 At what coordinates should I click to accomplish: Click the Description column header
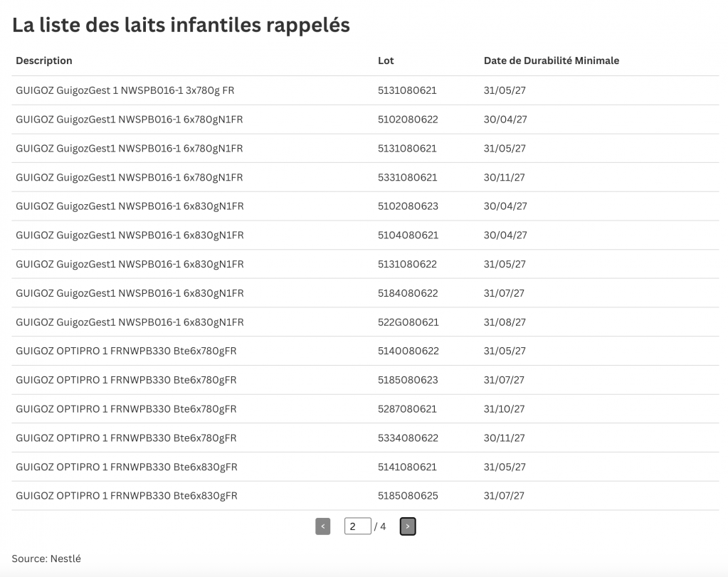pos(44,60)
